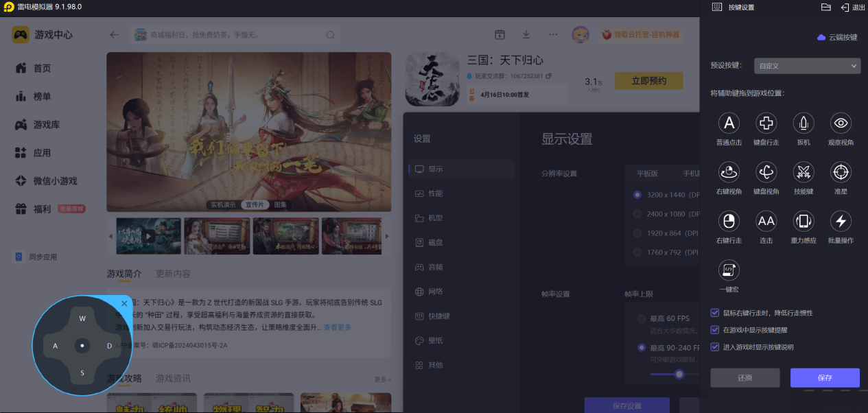The height and width of the screenshot is (413, 868).
Task: Select the 技能键 crossed swords icon
Action: click(804, 172)
